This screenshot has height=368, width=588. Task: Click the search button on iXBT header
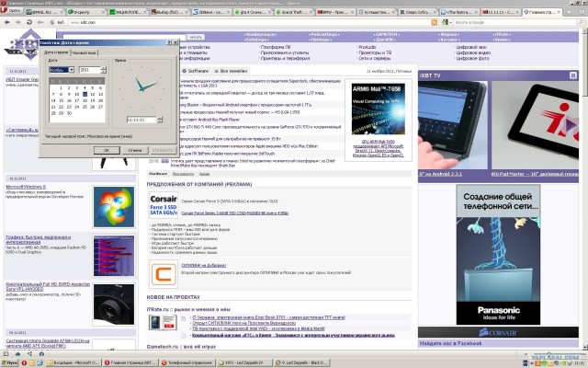[196, 37]
